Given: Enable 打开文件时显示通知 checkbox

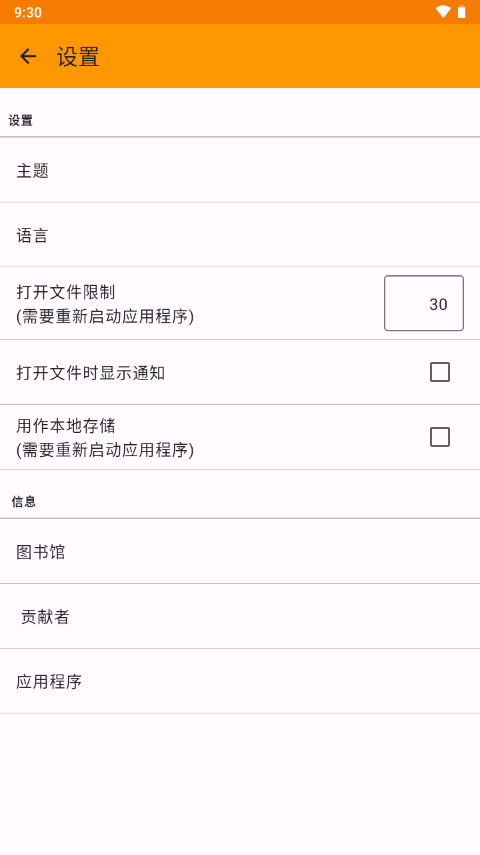Looking at the screenshot, I should (440, 372).
